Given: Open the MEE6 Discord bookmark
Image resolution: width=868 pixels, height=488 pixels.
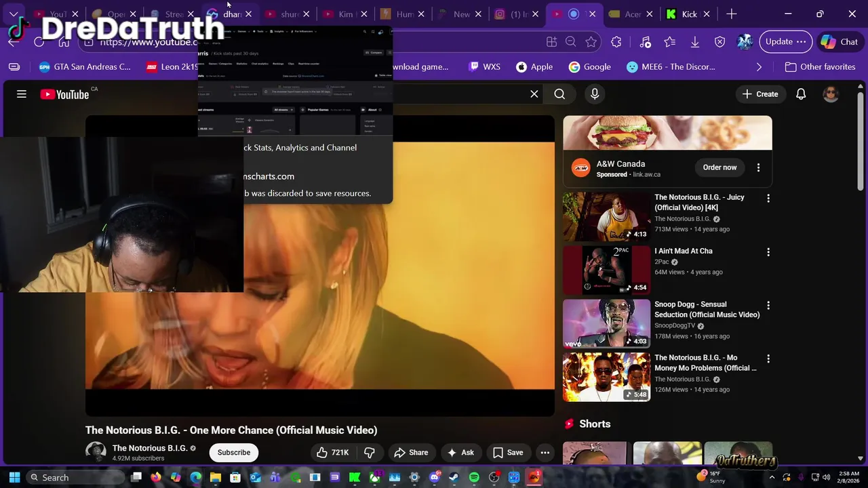Looking at the screenshot, I should pos(671,66).
